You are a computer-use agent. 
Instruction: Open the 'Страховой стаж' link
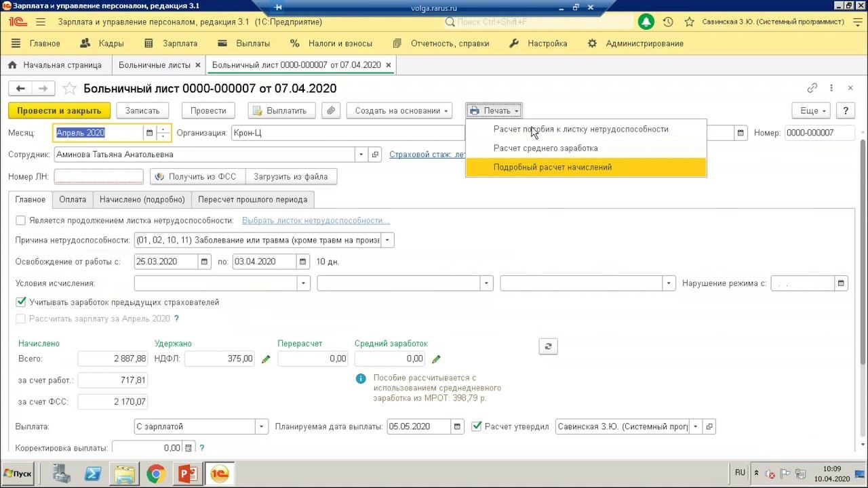pos(427,155)
